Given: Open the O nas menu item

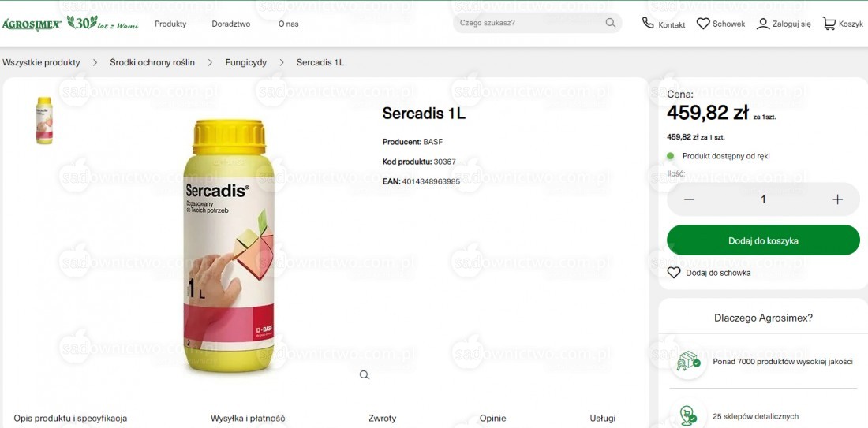Looking at the screenshot, I should [x=288, y=24].
